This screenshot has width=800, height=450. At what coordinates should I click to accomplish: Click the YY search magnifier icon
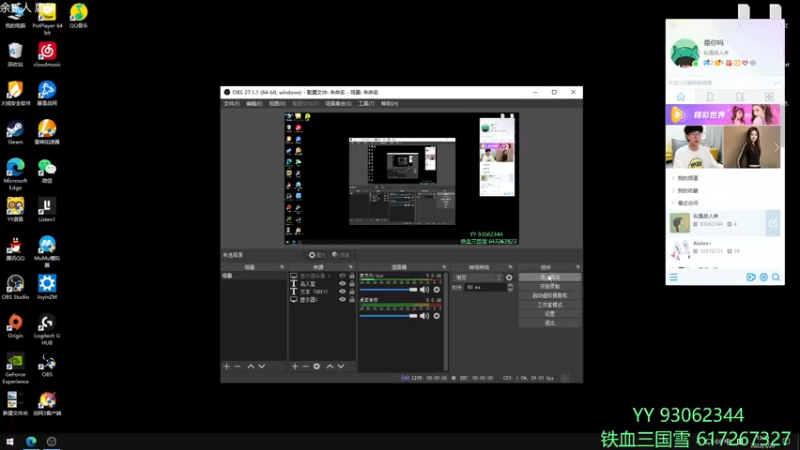[x=776, y=277]
